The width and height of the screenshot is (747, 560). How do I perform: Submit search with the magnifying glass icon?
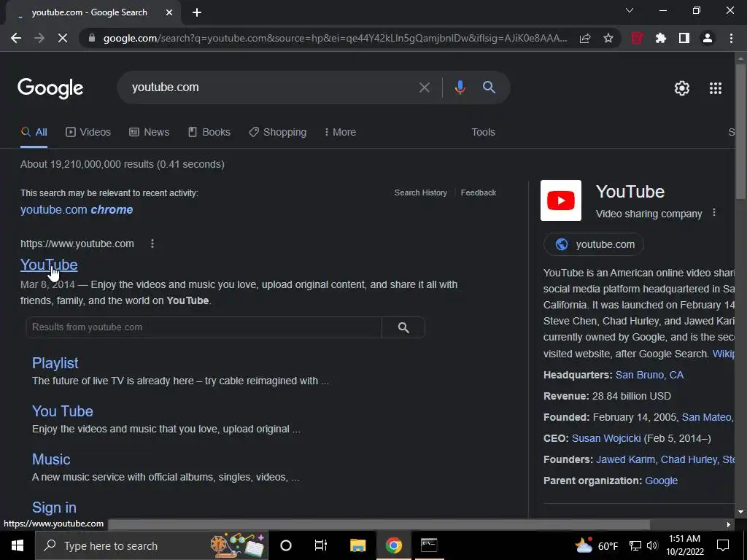coord(489,87)
